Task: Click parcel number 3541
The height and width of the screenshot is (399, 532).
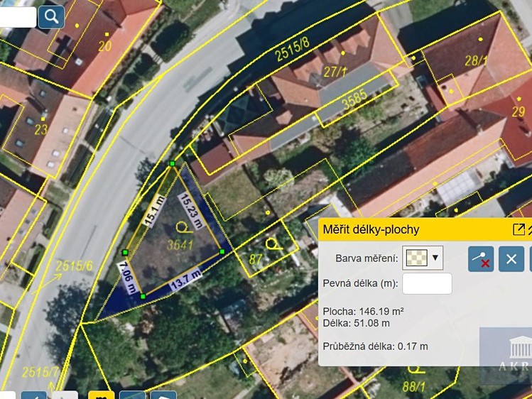Action: (x=180, y=245)
